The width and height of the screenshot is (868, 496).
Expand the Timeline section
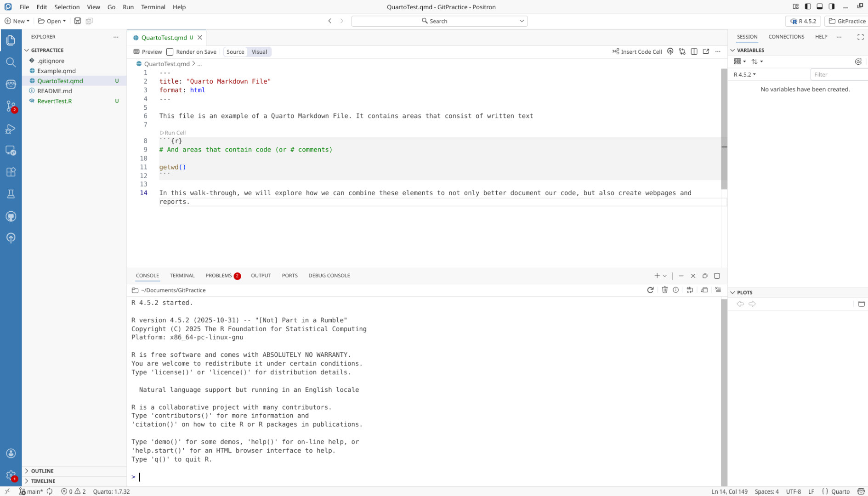pos(43,481)
